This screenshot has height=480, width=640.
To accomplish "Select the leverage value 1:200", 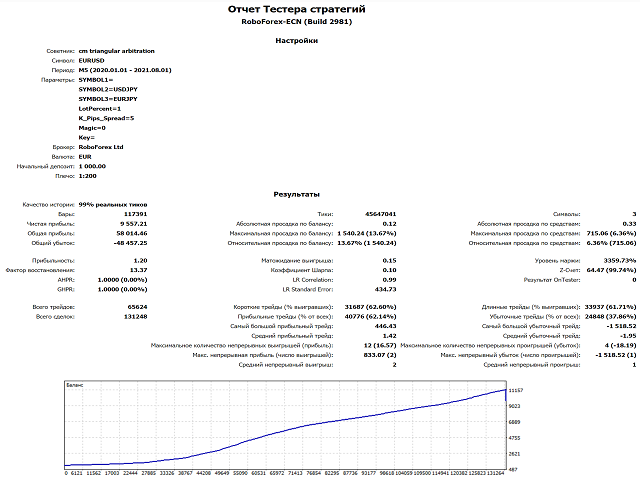I will click(87, 176).
